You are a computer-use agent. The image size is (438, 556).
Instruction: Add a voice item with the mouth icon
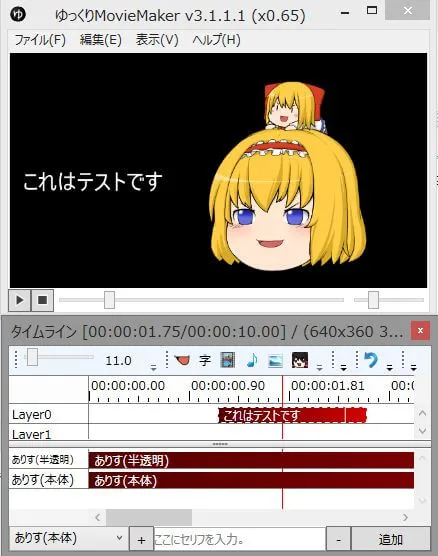point(182,360)
